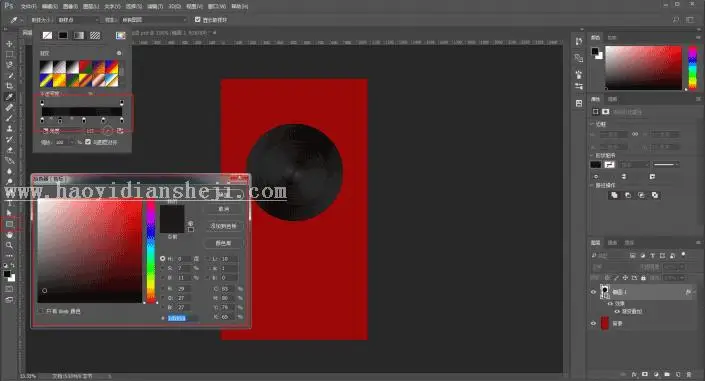Image resolution: width=705 pixels, height=381 pixels.
Task: Toggle visibility of the ellipse layer
Action: click(593, 292)
